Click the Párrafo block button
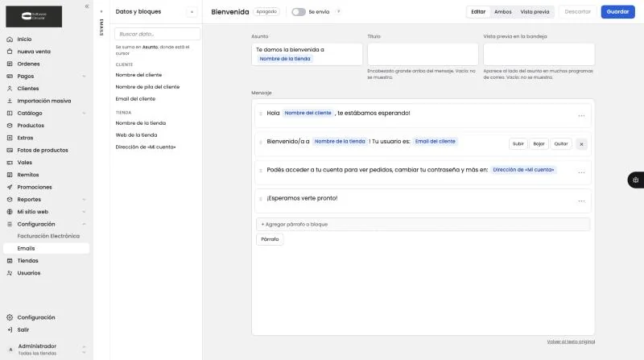The height and width of the screenshot is (360, 644). (270, 239)
